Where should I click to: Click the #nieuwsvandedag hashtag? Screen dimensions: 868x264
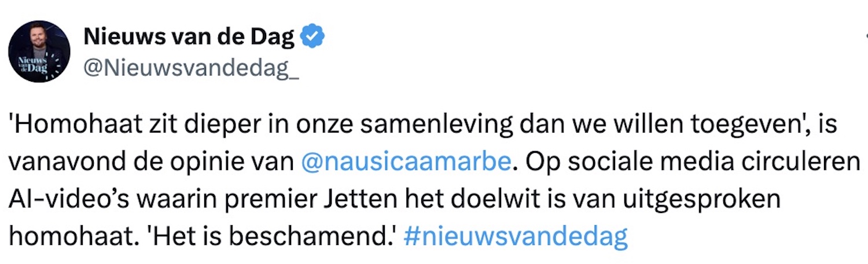click(515, 237)
